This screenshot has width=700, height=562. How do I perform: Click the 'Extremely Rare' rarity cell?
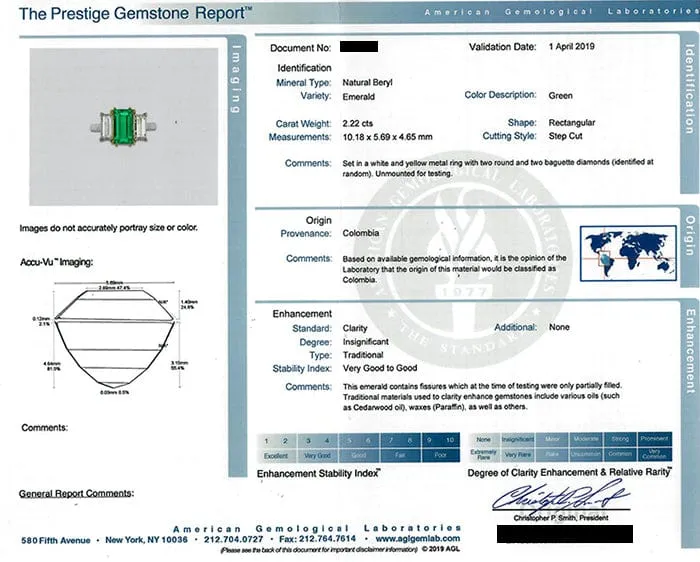[x=483, y=454]
